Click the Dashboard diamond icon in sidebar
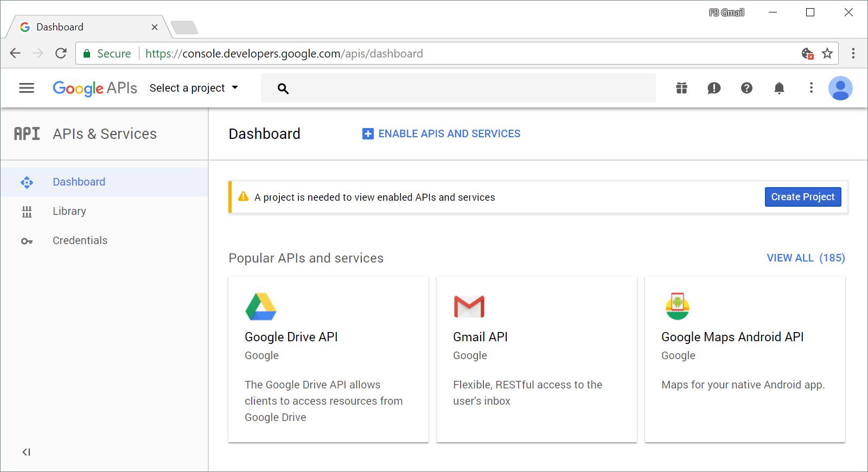Image resolution: width=868 pixels, height=472 pixels. pyautogui.click(x=27, y=182)
